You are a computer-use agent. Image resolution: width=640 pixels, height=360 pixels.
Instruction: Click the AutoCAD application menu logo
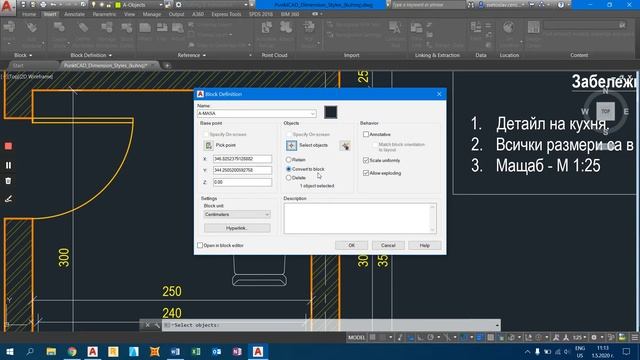(x=7, y=7)
